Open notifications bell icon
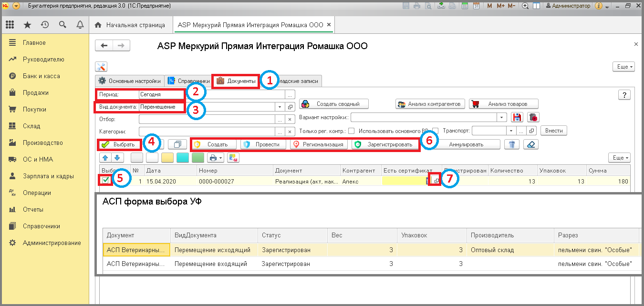 click(x=80, y=25)
